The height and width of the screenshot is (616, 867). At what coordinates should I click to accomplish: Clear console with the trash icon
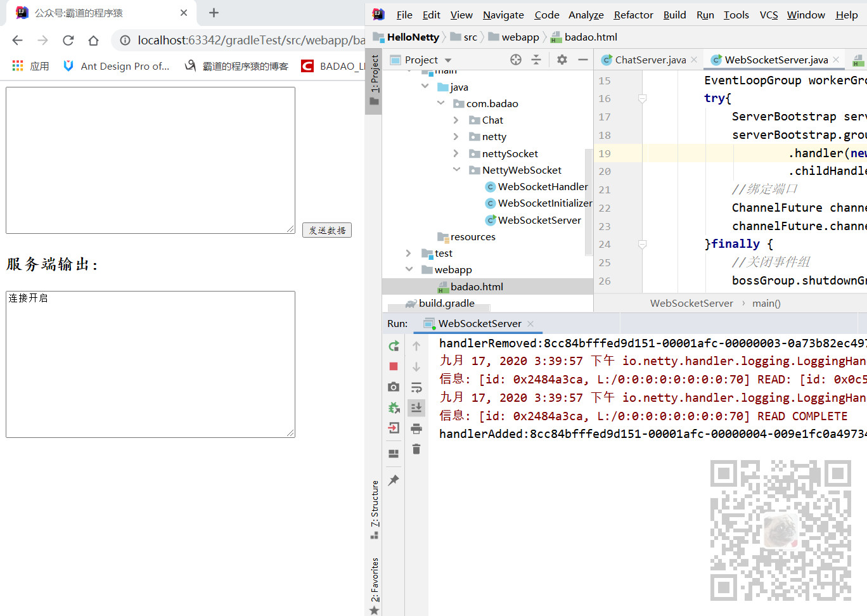click(416, 449)
